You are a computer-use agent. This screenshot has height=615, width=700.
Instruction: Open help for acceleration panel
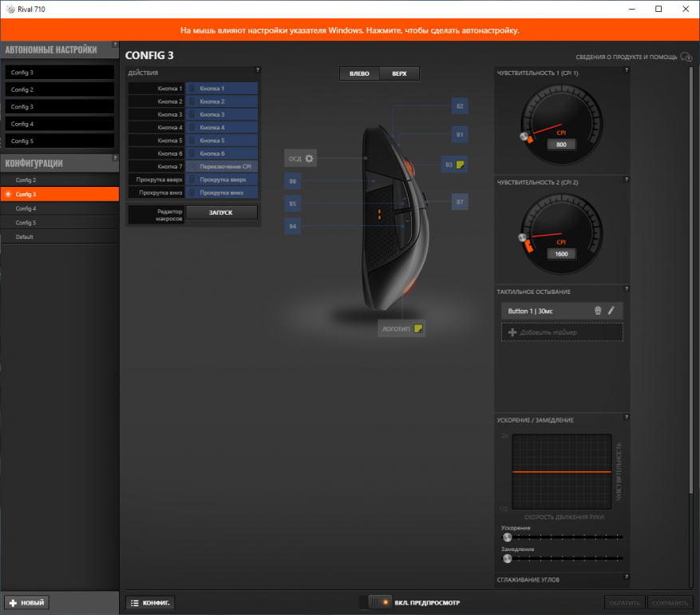pyautogui.click(x=627, y=417)
